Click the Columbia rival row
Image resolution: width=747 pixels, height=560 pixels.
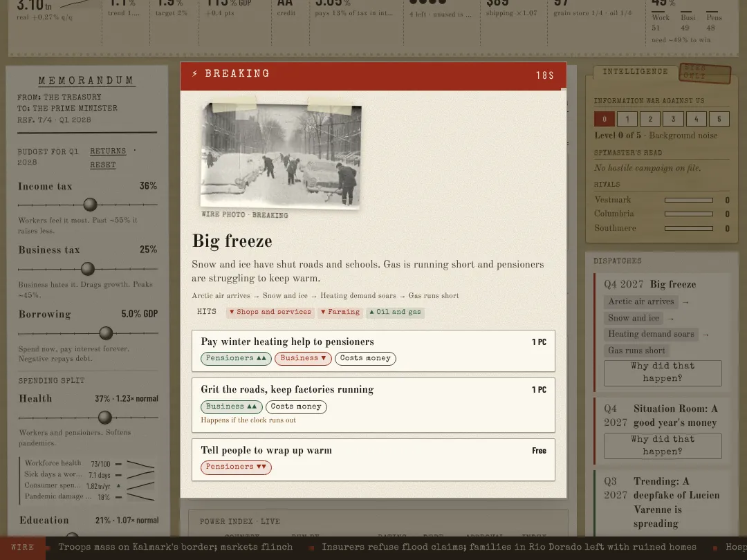(x=662, y=214)
